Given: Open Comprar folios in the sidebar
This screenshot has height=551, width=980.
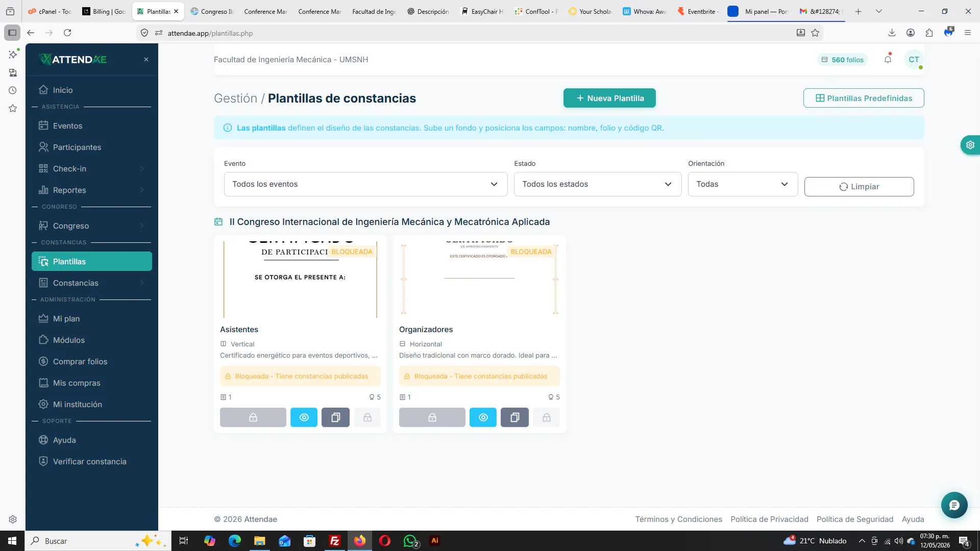Looking at the screenshot, I should (x=92, y=361).
